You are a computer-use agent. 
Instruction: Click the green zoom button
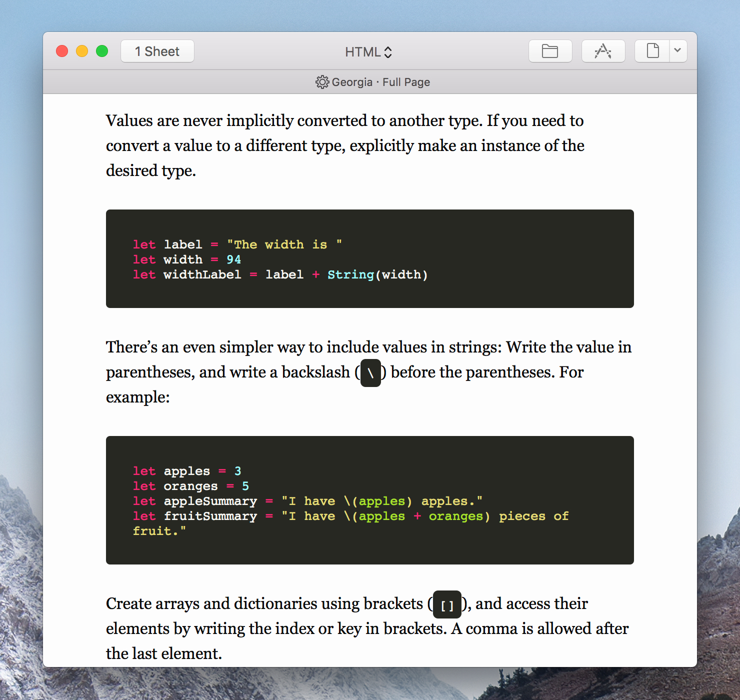pyautogui.click(x=101, y=50)
